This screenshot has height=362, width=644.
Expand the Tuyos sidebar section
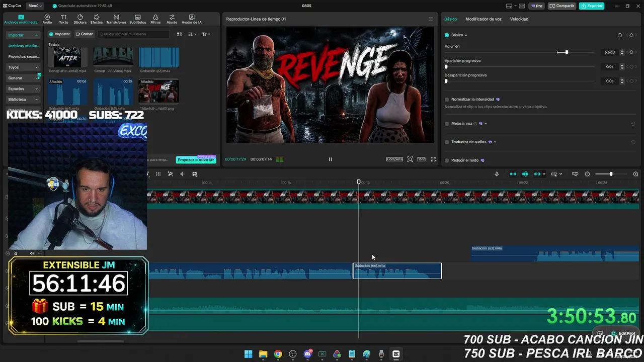(x=23, y=67)
